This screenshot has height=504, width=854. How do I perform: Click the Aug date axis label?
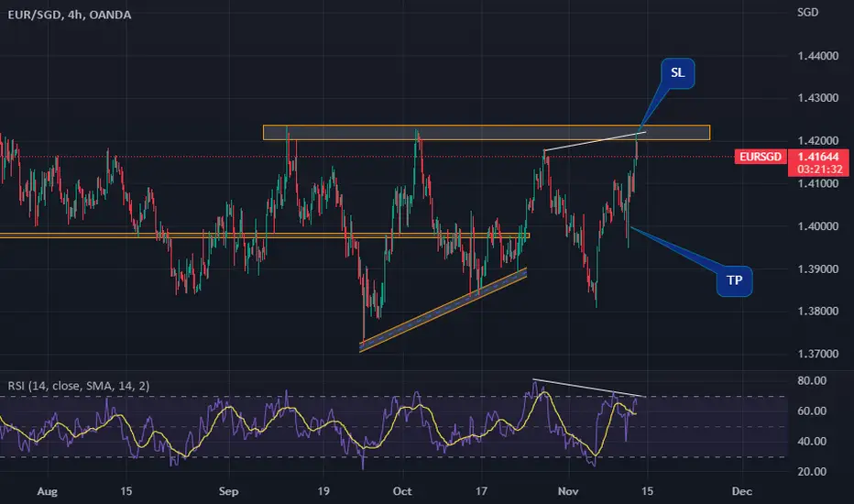point(47,491)
